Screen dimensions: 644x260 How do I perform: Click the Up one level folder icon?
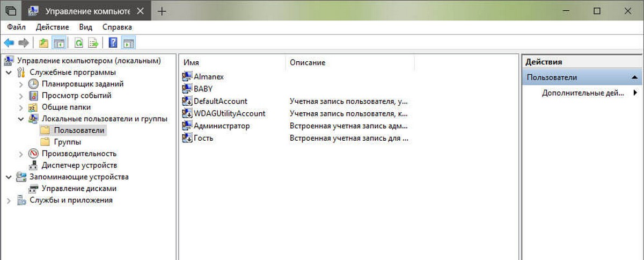coord(43,43)
